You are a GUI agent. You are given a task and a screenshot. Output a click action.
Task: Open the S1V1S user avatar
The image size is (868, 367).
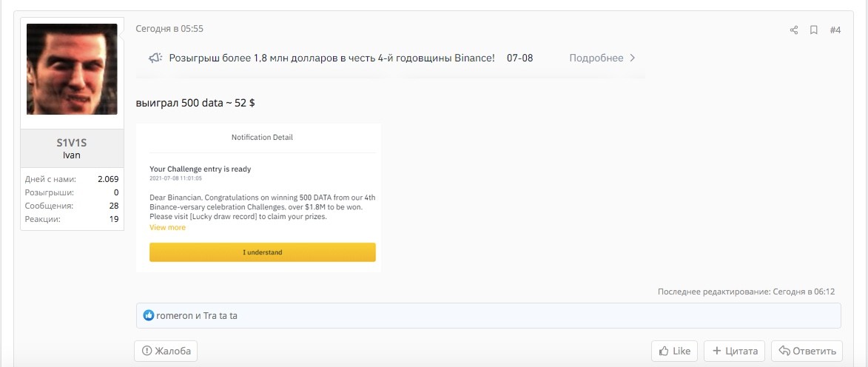[x=72, y=69]
